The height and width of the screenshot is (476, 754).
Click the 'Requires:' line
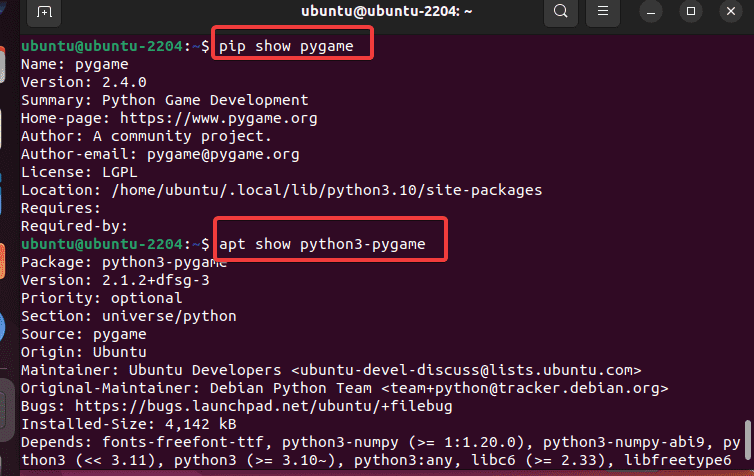(61, 208)
